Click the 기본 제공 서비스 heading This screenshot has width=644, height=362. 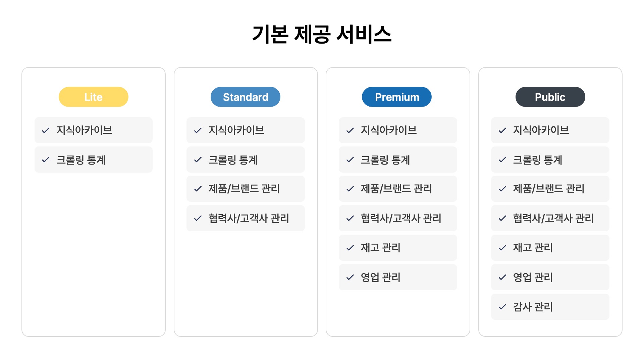pos(322,34)
